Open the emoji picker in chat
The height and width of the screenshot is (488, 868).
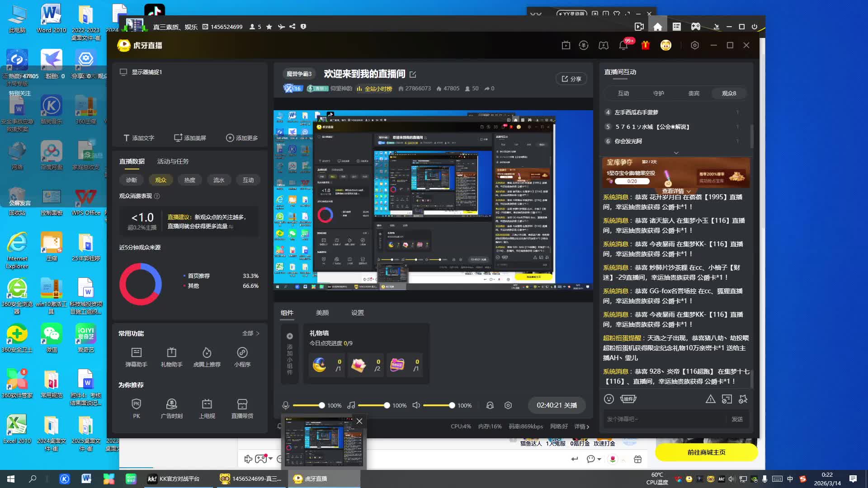[609, 399]
